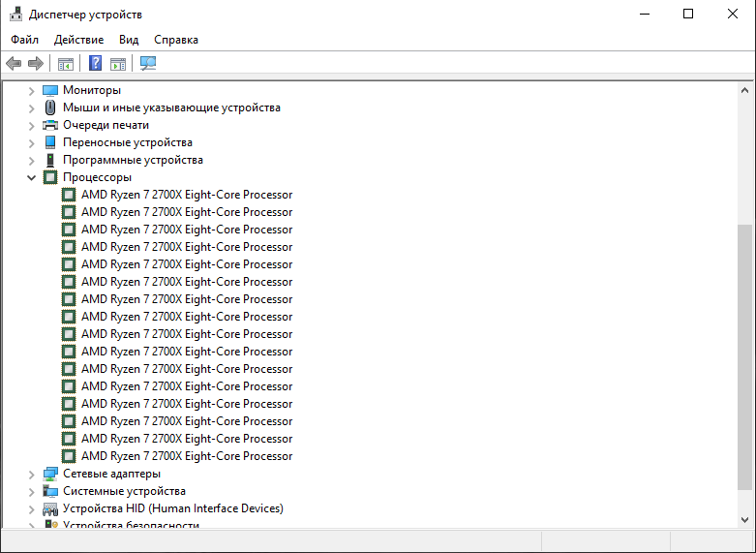Click the network icon beside Сетевые адаптеры

click(50, 474)
